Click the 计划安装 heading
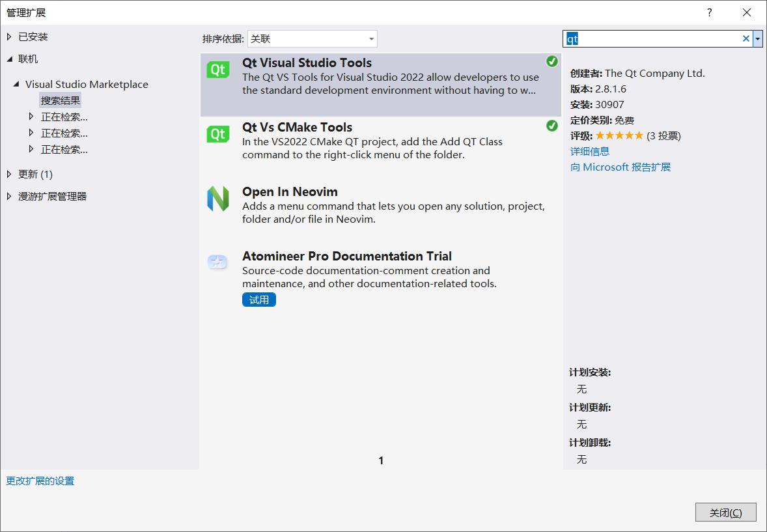This screenshot has width=767, height=532. click(590, 372)
